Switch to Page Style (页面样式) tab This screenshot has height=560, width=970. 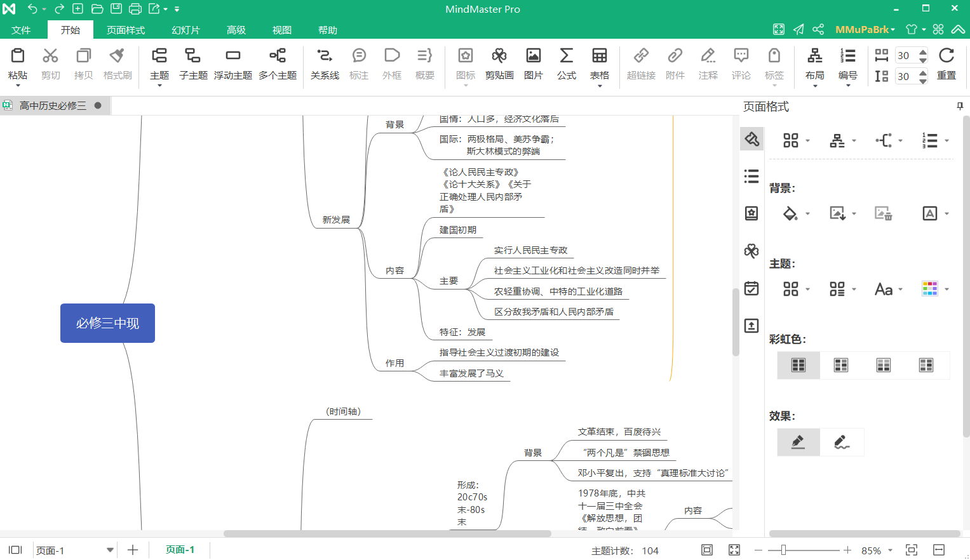[x=126, y=30]
